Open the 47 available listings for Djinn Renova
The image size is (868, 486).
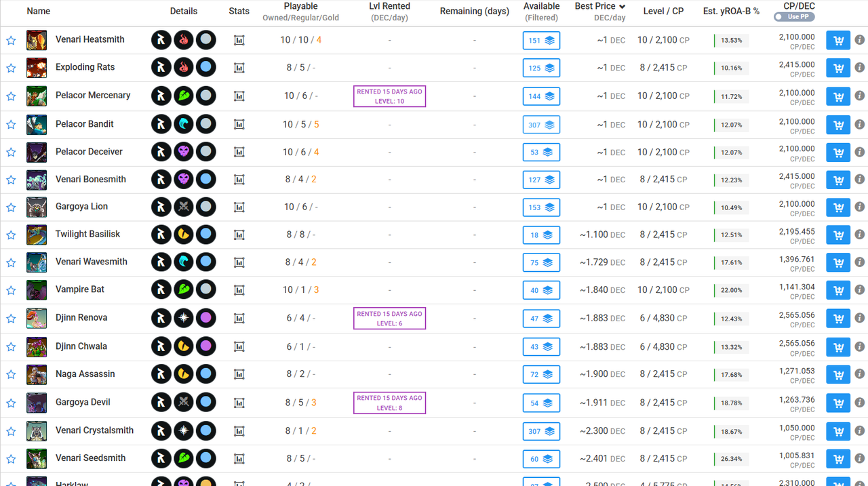coord(541,319)
